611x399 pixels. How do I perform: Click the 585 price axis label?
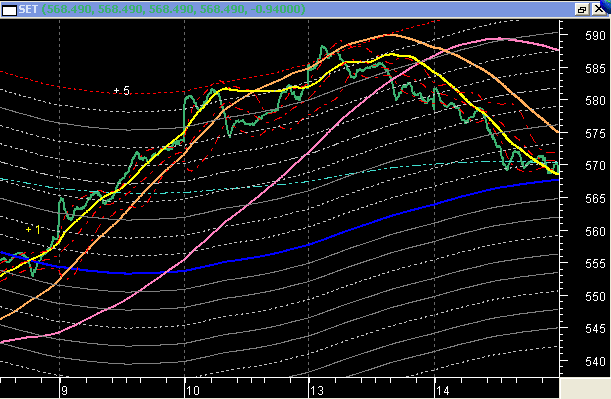595,69
